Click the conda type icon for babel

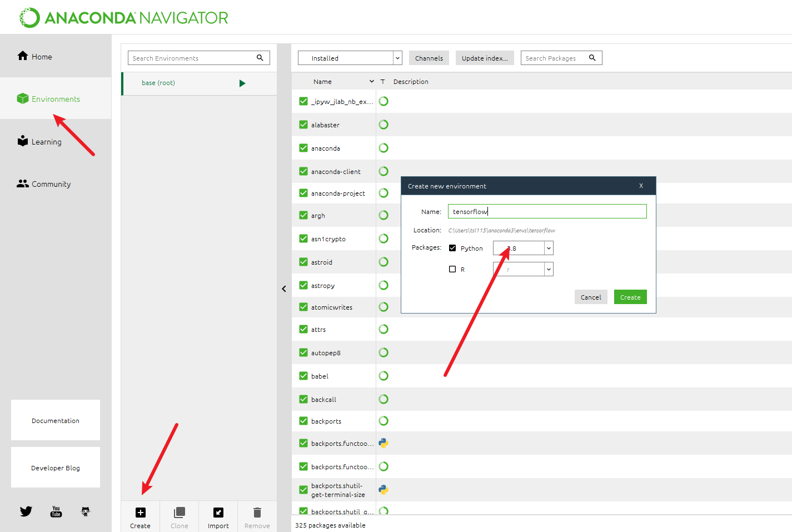(x=383, y=376)
